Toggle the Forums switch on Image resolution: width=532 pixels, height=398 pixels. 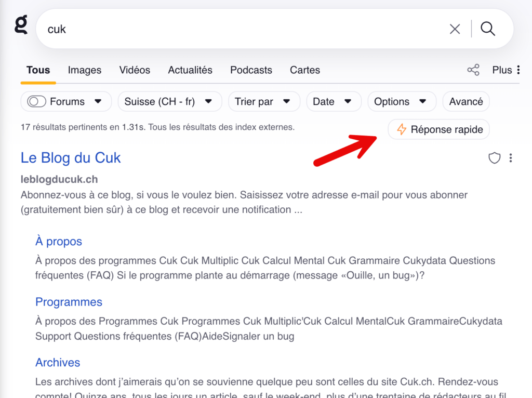[37, 101]
